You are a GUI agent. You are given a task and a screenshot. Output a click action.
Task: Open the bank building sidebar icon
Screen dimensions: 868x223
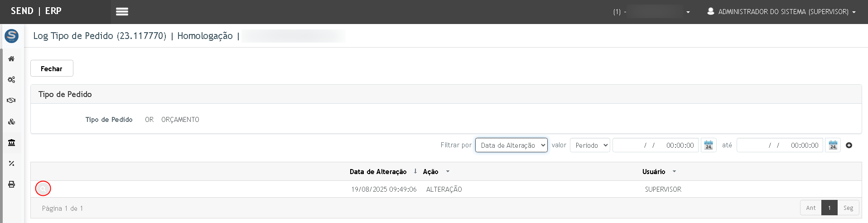click(11, 142)
